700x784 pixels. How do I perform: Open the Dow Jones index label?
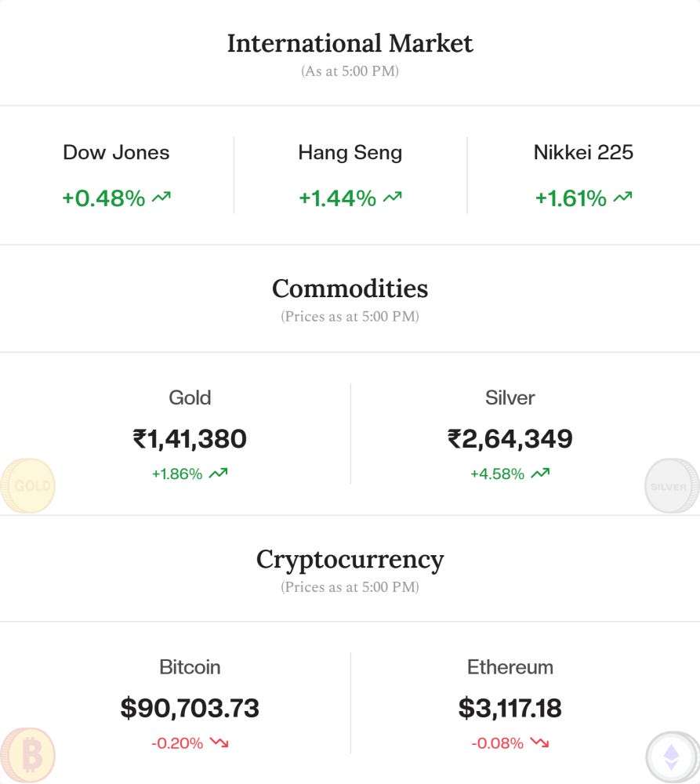point(116,152)
